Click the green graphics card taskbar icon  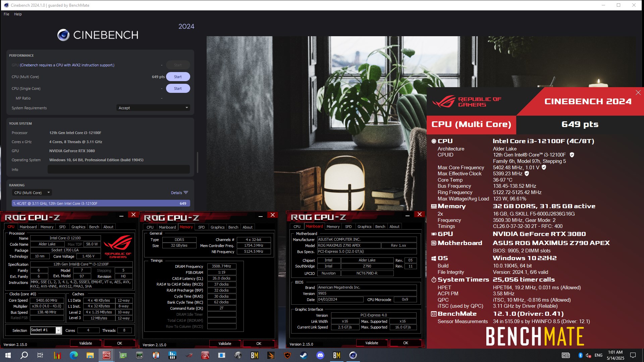pos(123,355)
